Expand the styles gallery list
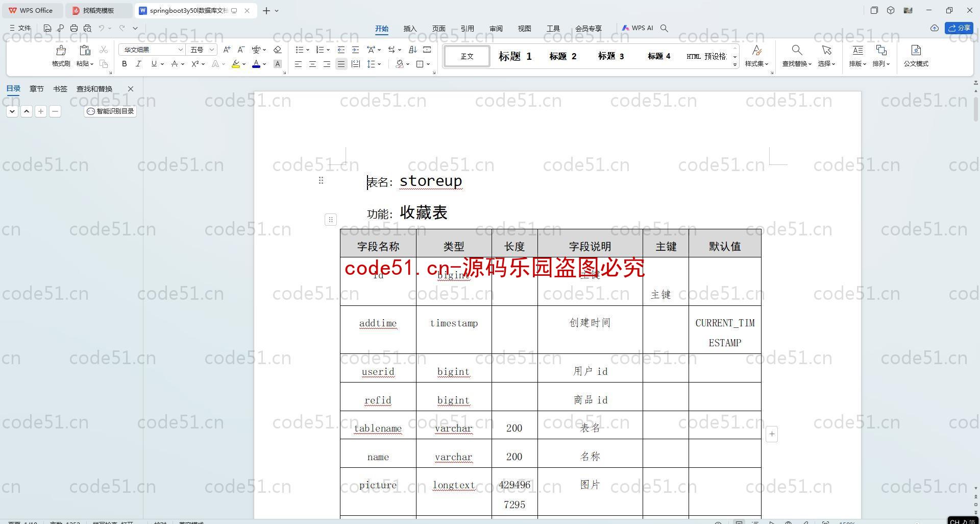 [735, 65]
